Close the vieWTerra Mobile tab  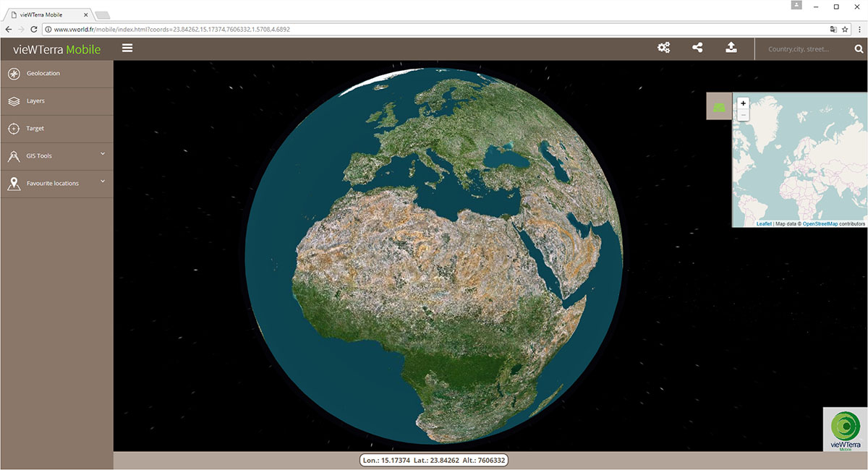pyautogui.click(x=86, y=14)
